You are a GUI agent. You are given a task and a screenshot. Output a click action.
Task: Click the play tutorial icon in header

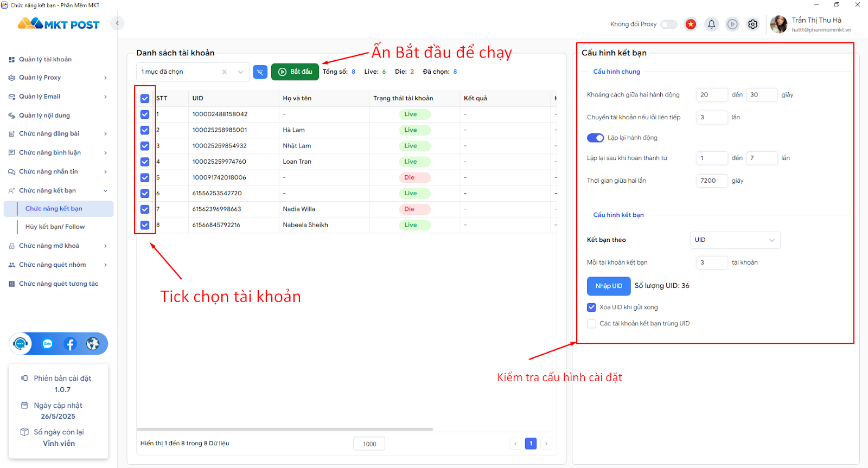pos(732,24)
